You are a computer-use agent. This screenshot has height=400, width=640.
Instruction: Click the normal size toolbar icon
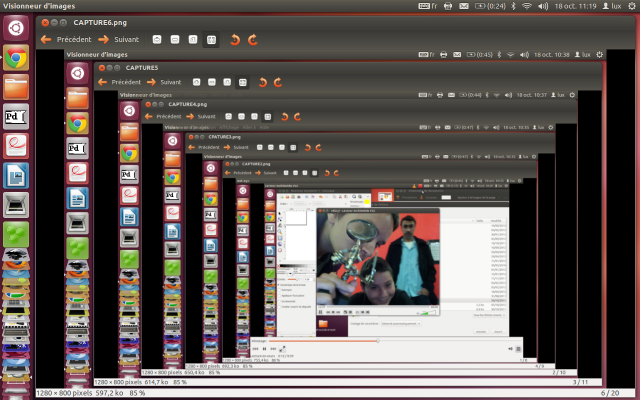[x=192, y=40]
